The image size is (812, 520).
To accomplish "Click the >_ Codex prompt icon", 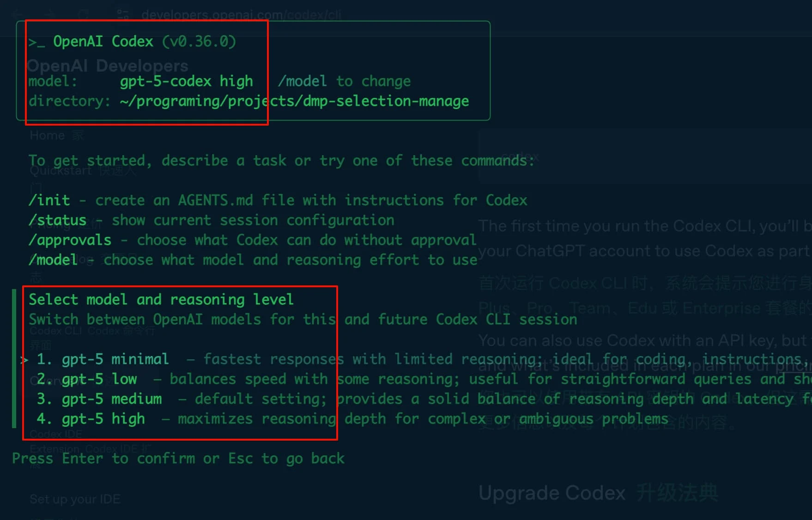I will 36,42.
